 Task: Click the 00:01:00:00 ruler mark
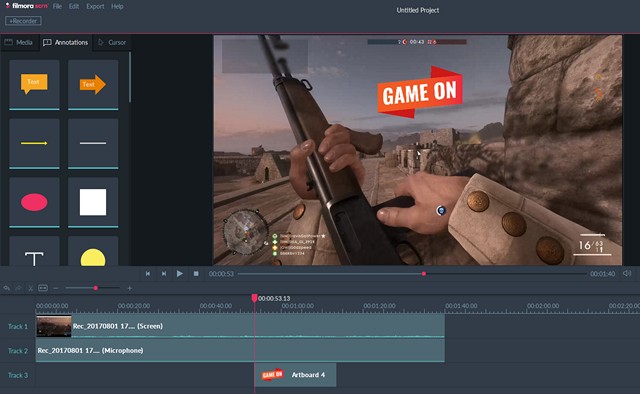pyautogui.click(x=298, y=306)
